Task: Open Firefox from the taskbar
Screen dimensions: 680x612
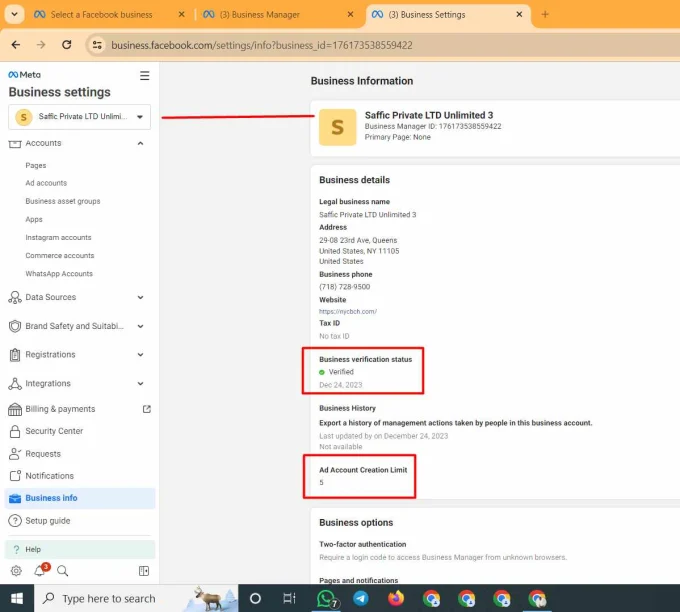Action: click(x=396, y=599)
